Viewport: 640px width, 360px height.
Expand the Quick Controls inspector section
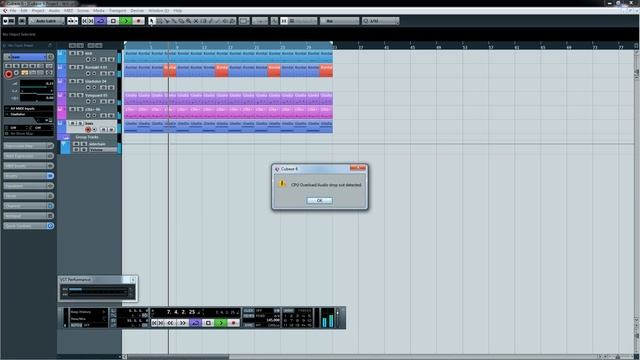(29, 226)
